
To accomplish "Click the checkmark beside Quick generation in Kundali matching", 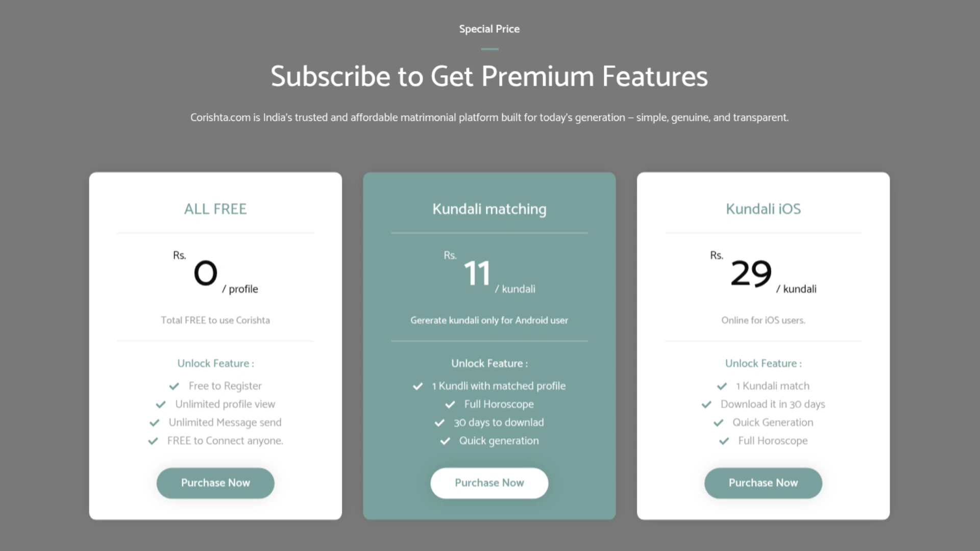I will point(445,441).
